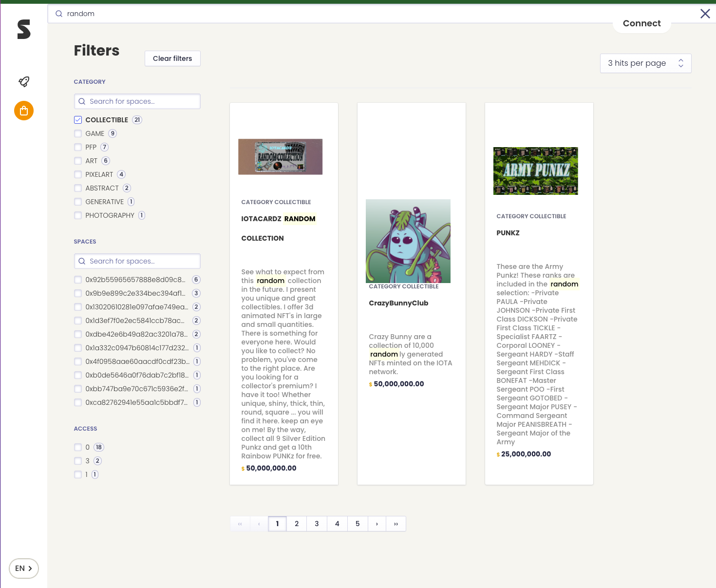Open the CrazyBunnyClub listing
This screenshot has width=716, height=588.
tap(398, 303)
